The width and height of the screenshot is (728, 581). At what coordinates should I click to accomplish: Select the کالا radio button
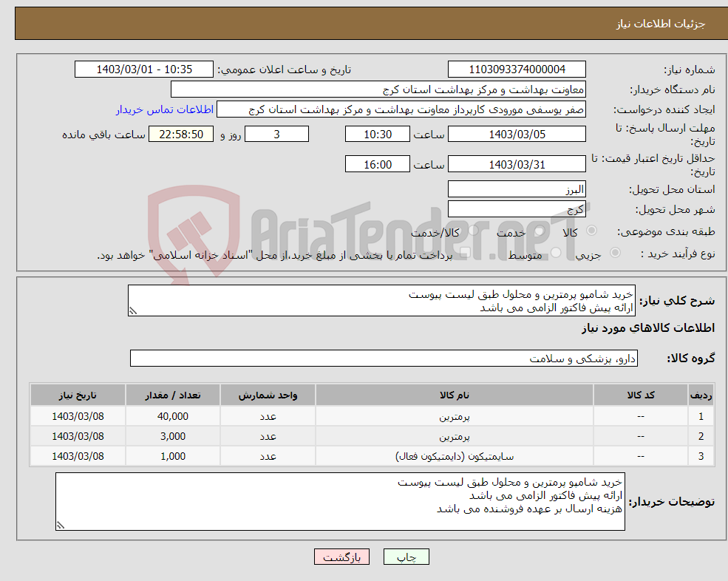tap(591, 231)
